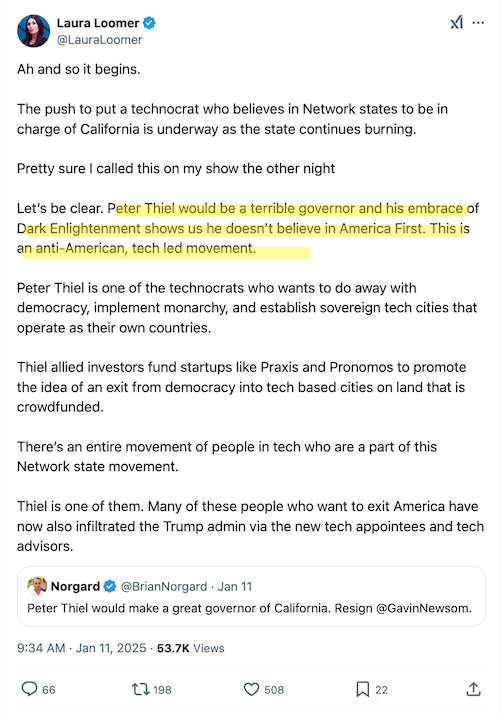Click the Norgard name in quoted post
Screen dimensions: 500x716
coord(75,586)
